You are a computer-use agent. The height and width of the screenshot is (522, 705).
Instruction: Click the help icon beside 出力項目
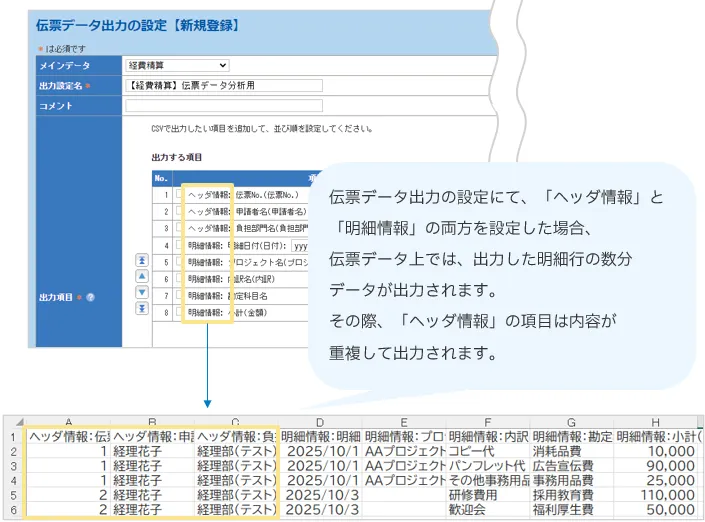tap(90, 297)
